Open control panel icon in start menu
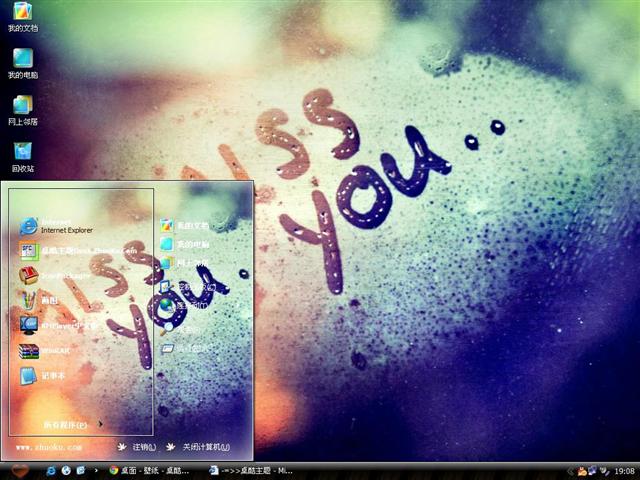The width and height of the screenshot is (640, 480). coord(188,287)
